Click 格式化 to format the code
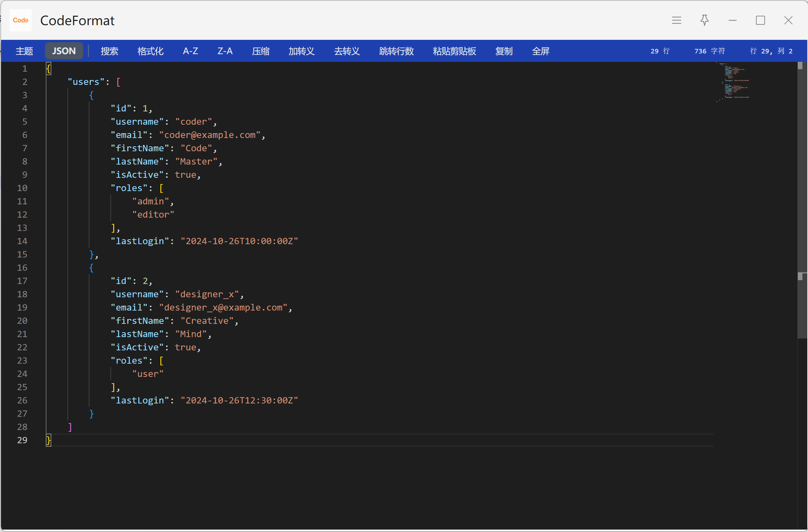The height and width of the screenshot is (532, 808). (151, 51)
